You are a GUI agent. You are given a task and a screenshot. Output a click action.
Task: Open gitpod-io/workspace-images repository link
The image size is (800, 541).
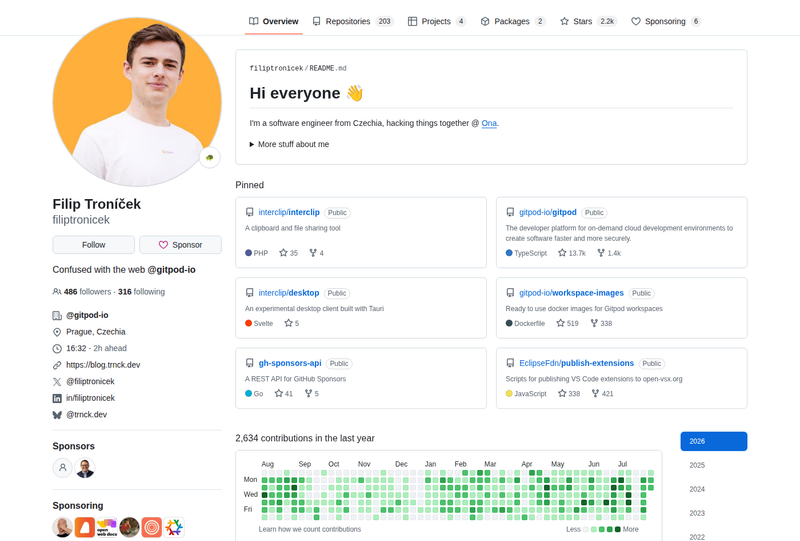571,293
